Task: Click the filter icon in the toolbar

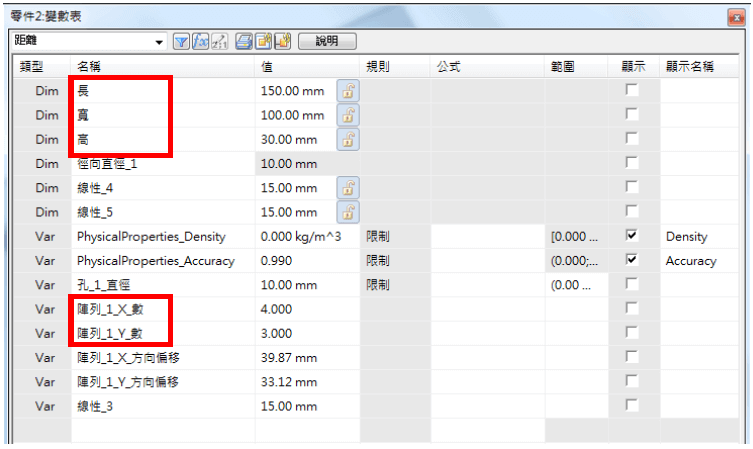Action: coord(182,42)
